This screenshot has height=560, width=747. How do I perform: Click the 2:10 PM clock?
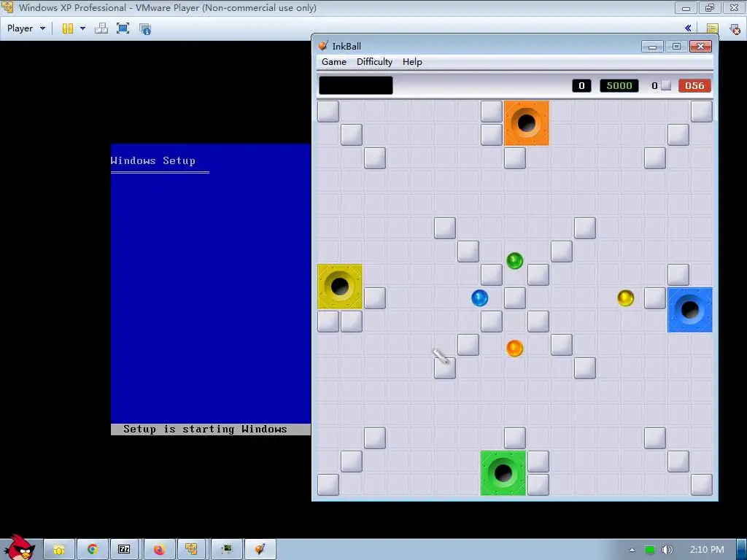707,550
